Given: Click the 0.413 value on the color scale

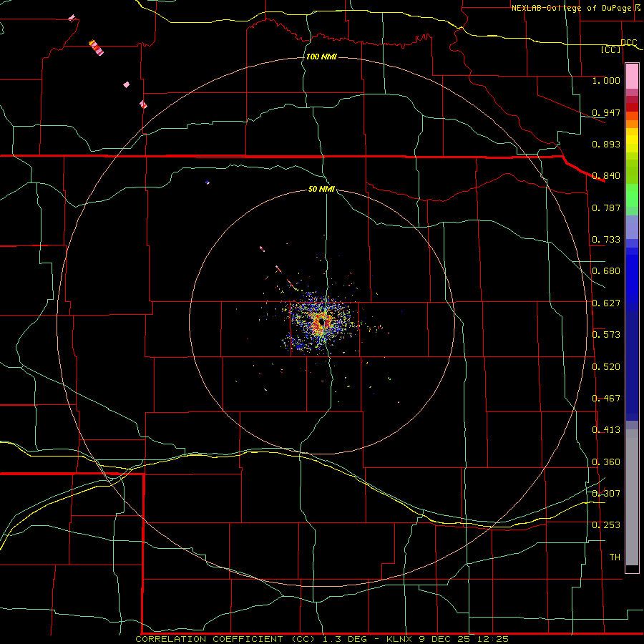Looking at the screenshot, I should 606,429.
